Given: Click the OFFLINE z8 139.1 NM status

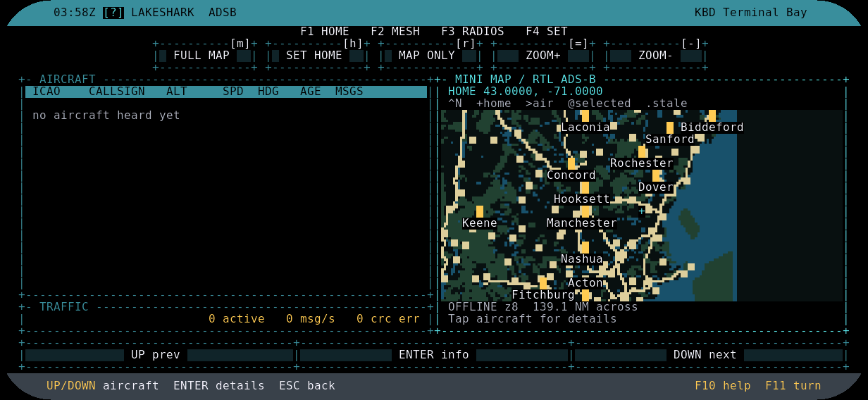Looking at the screenshot, I should [x=543, y=307].
